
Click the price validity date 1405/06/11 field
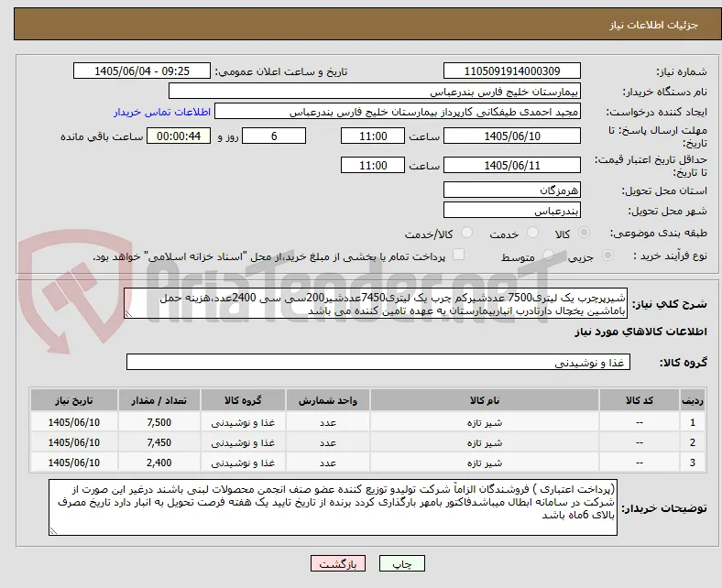point(512,165)
